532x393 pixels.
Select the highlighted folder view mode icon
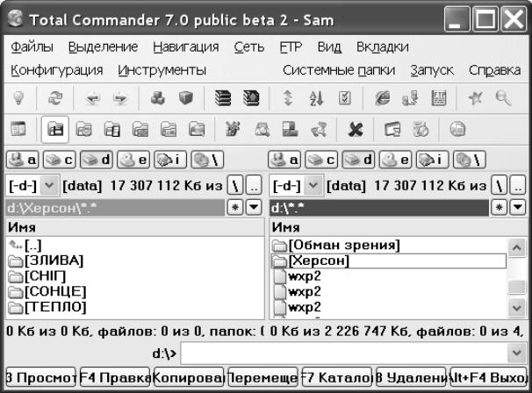(55, 129)
